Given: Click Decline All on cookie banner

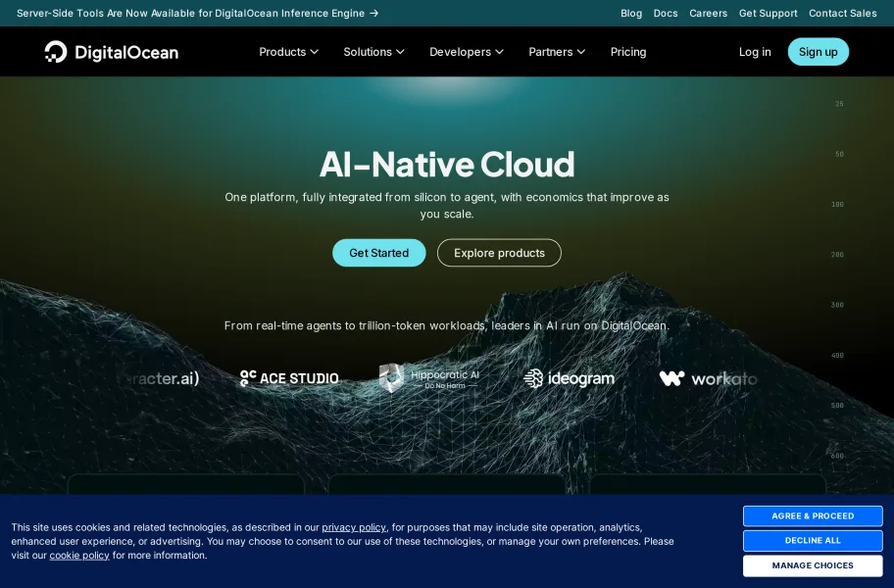Looking at the screenshot, I should click(813, 540).
